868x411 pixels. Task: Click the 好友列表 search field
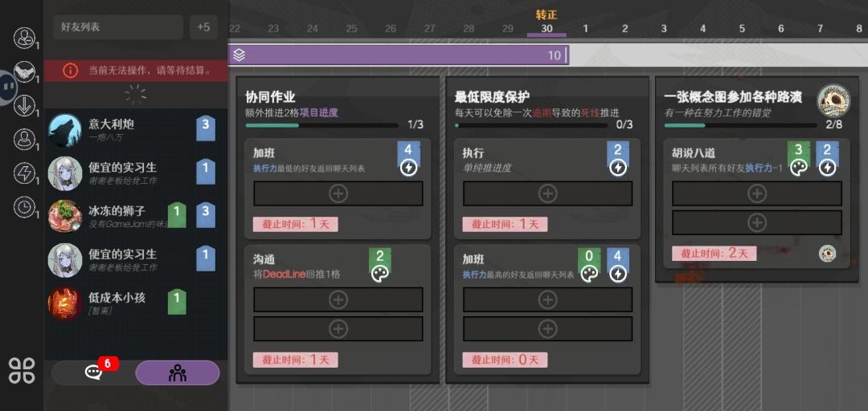tap(118, 27)
